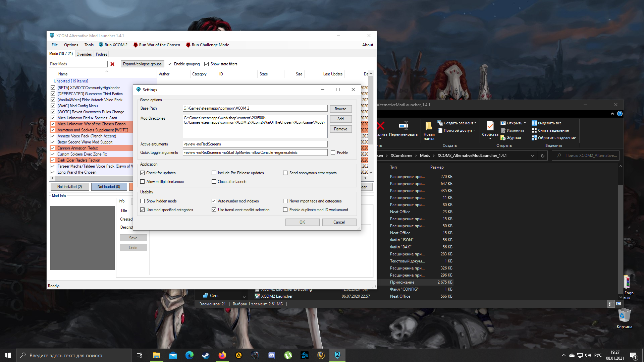The height and width of the screenshot is (362, 644).
Task: Enable Close after launch checkbox
Action: [214, 182]
